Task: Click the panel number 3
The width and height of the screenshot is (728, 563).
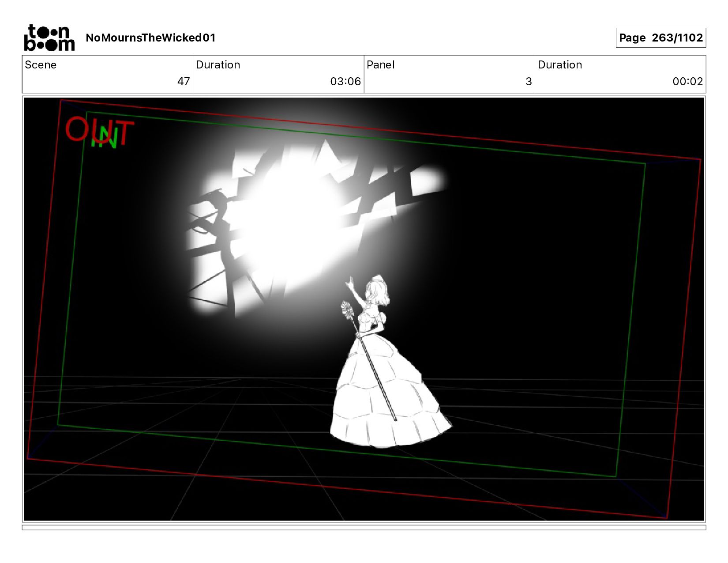Action: (529, 82)
